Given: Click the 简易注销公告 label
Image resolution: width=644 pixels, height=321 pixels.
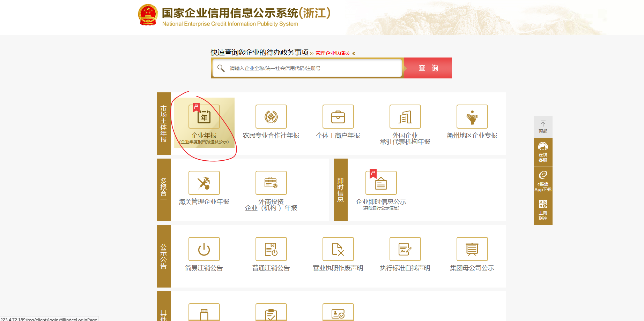Looking at the screenshot, I should (x=204, y=268).
